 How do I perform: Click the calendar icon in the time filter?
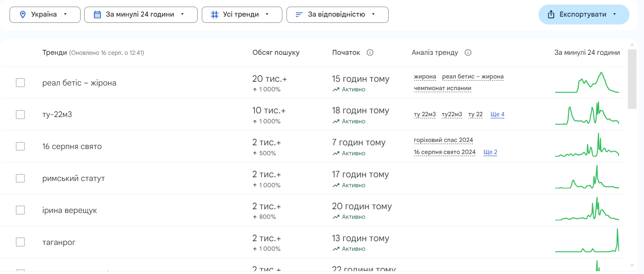tap(98, 15)
